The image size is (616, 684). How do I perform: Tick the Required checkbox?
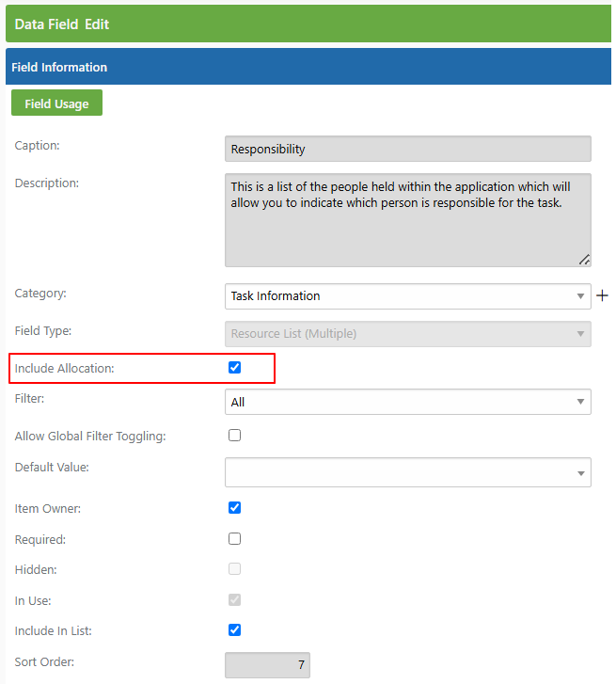234,539
